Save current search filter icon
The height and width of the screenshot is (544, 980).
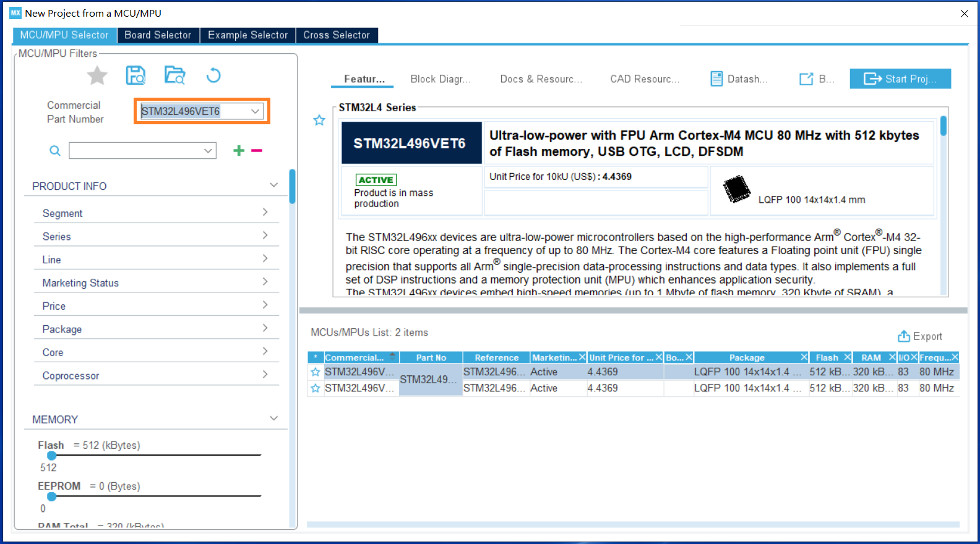click(x=135, y=75)
